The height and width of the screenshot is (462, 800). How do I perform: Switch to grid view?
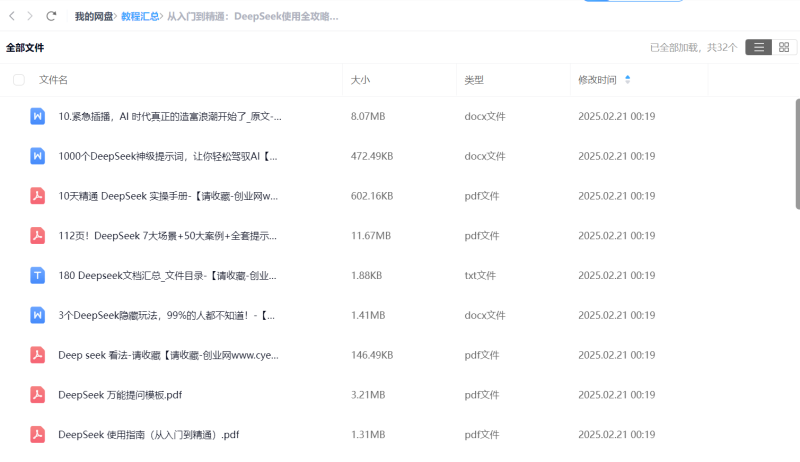point(784,47)
